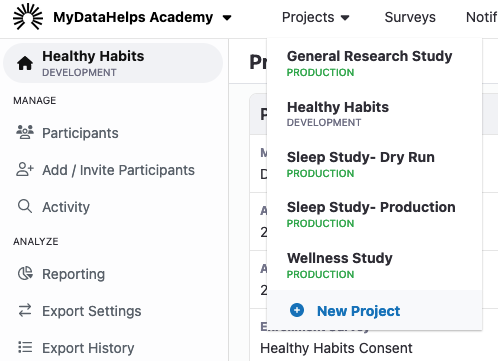Open Export Settings
Image resolution: width=498 pixels, height=361 pixels.
[x=92, y=311]
